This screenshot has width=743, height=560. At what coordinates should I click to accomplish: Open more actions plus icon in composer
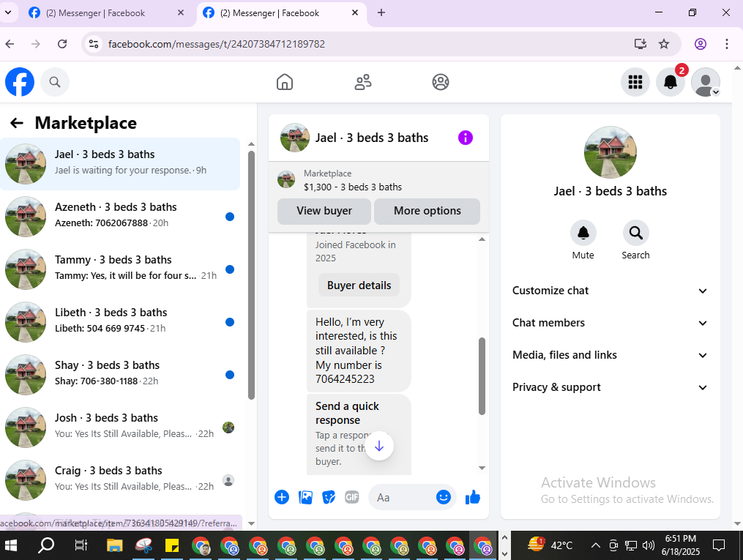pos(282,497)
